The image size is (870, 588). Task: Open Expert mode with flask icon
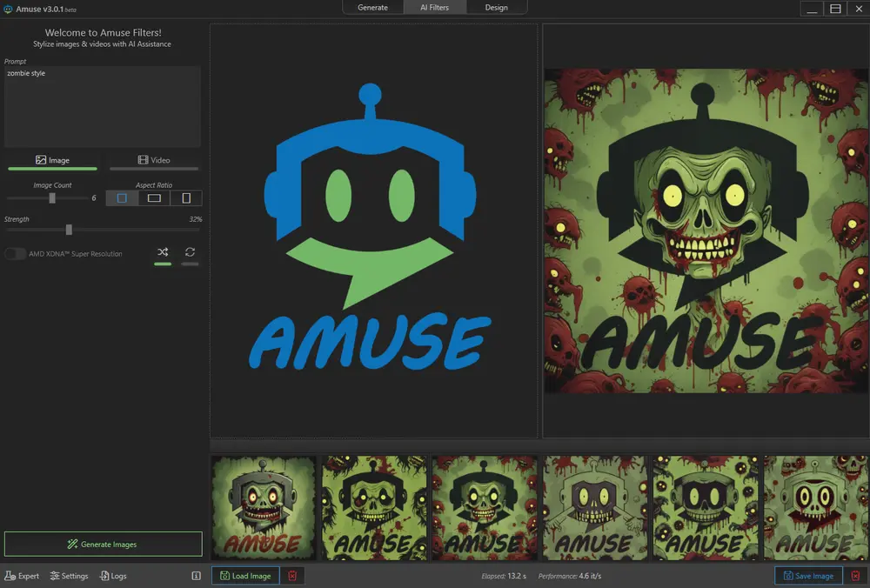point(22,576)
